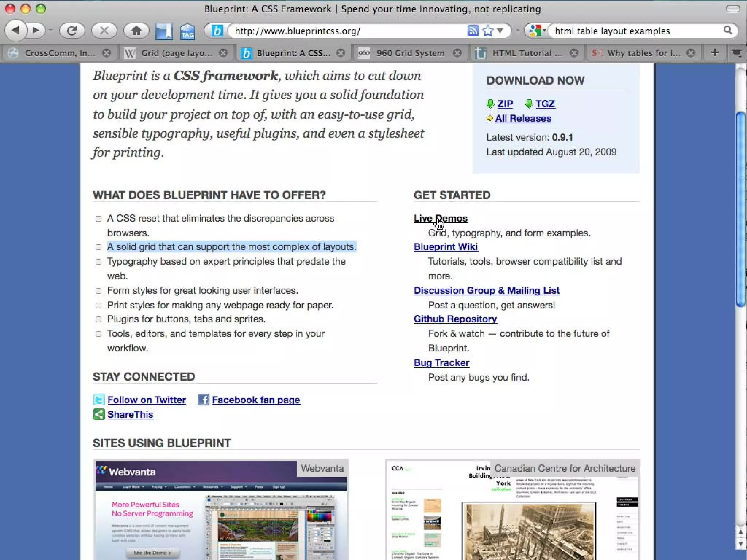The width and height of the screenshot is (747, 560).
Task: Expand the address bar history dropdown arrow
Action: click(x=500, y=31)
